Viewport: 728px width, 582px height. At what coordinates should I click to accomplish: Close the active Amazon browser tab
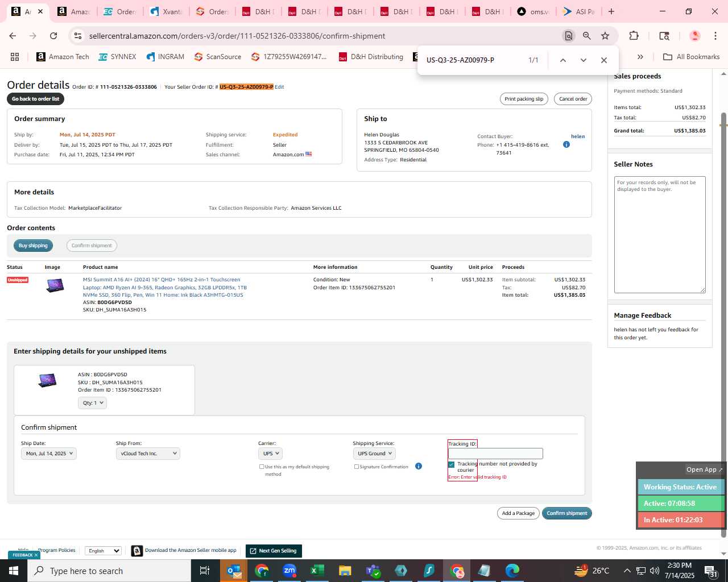(40, 11)
